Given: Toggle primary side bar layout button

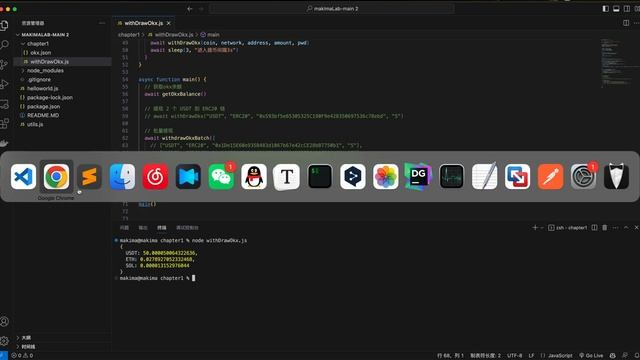Looking at the screenshot, I should click(606, 9).
